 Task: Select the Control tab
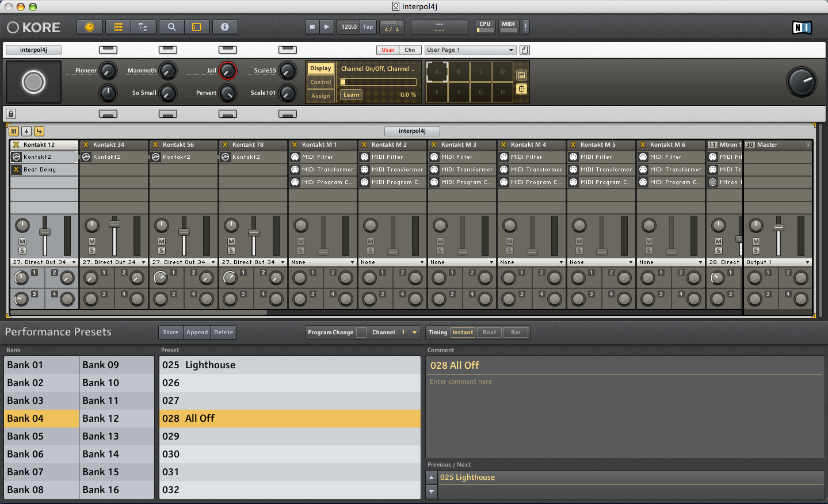[x=320, y=82]
